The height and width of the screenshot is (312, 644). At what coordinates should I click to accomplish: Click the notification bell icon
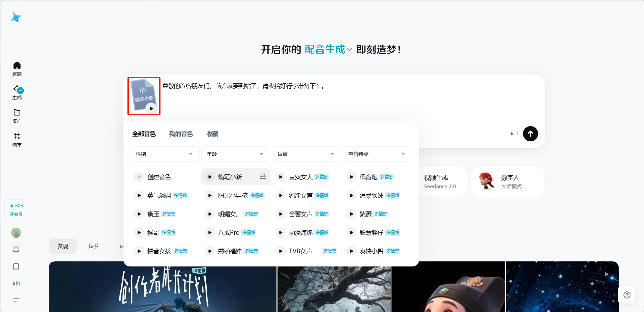tap(16, 250)
